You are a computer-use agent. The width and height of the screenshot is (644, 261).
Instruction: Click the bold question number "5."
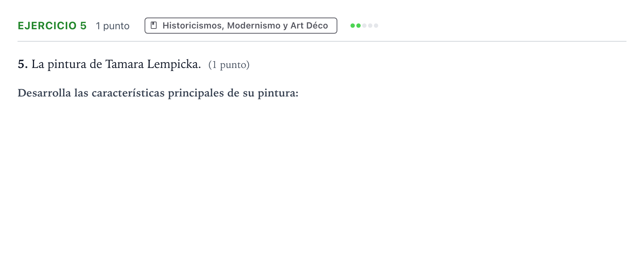click(x=23, y=64)
